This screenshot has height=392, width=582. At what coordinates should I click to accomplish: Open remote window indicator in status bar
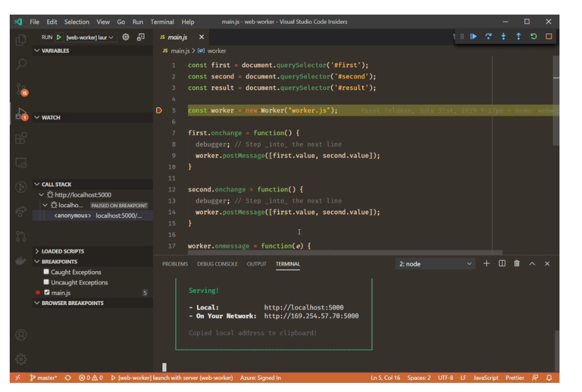point(18,377)
